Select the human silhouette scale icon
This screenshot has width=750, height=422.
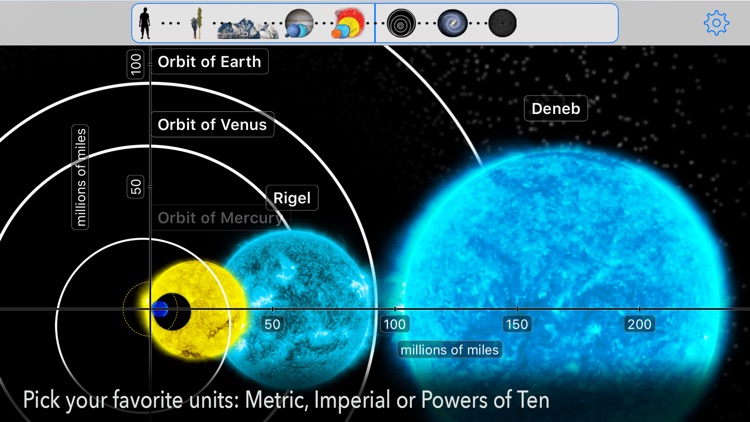(144, 23)
